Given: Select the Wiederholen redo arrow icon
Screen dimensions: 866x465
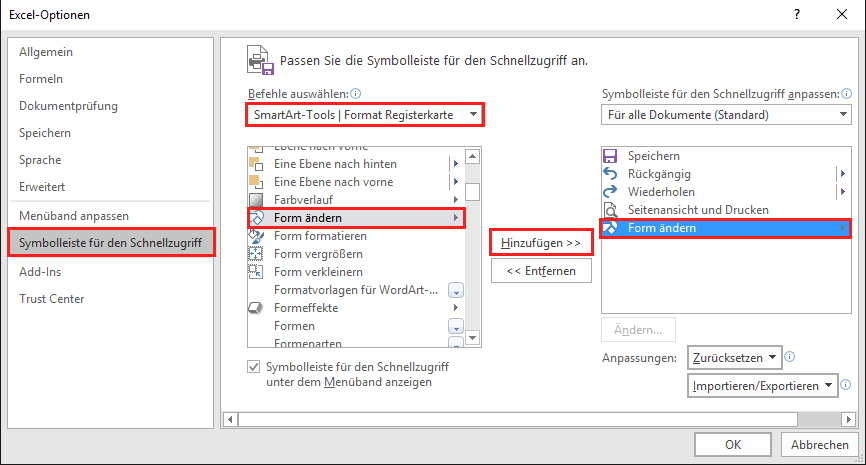Looking at the screenshot, I should [610, 192].
